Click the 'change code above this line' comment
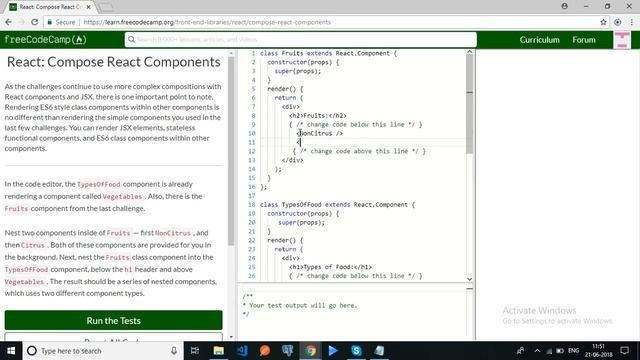 [359, 151]
